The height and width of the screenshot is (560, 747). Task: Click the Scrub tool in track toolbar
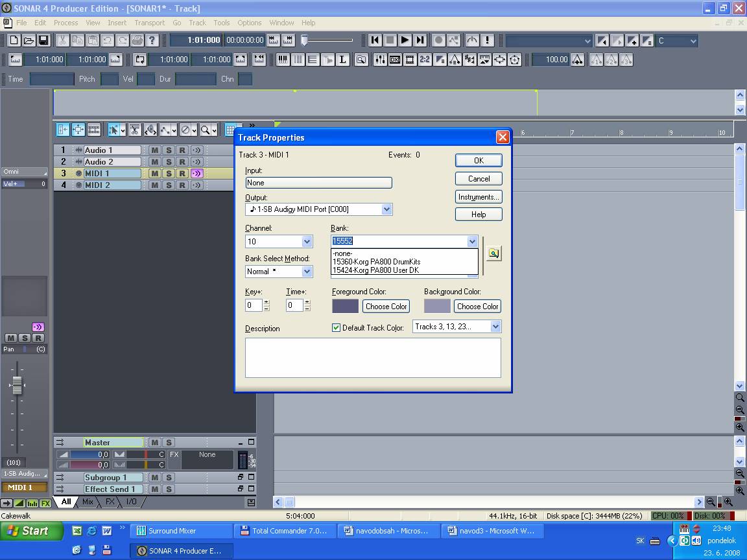tap(150, 130)
